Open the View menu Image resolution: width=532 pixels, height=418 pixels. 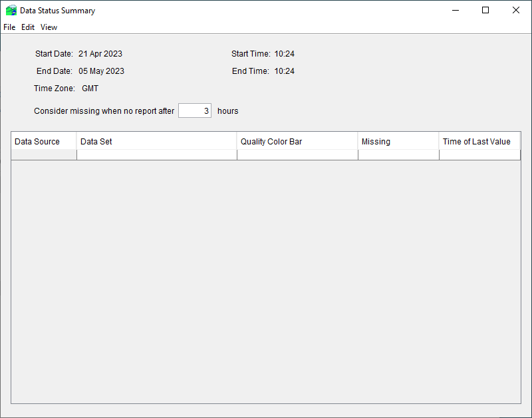pyautogui.click(x=49, y=27)
